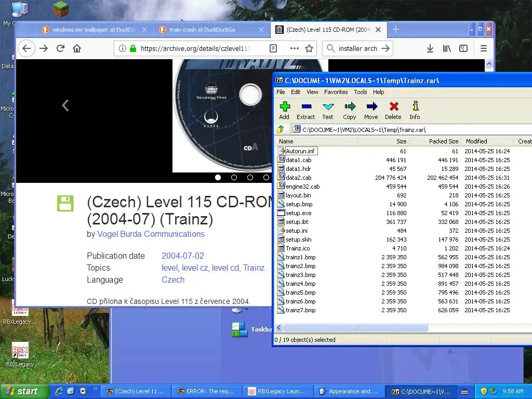Click the Firefox home button
Screen dimensions: 532x399
point(77,48)
